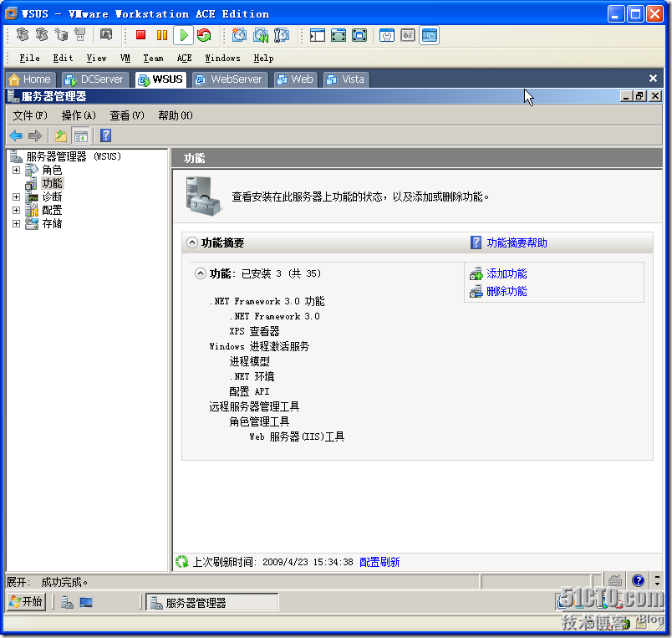The height and width of the screenshot is (638, 672).
Task: Select the 诊断 tree item label
Action: [x=53, y=197]
